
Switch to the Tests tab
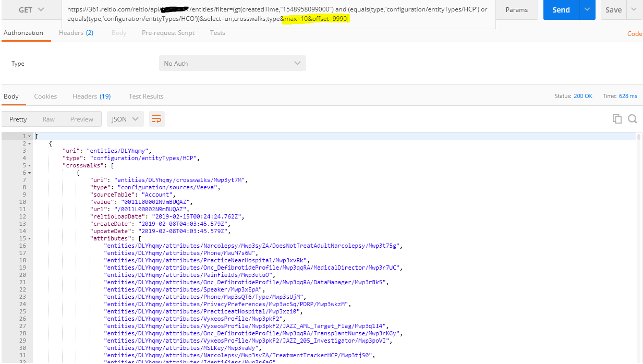(x=217, y=33)
